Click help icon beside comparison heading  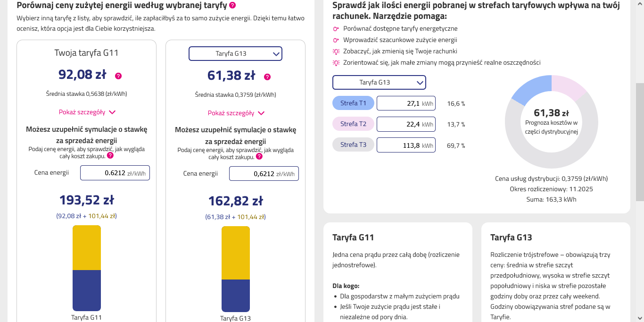(x=232, y=6)
